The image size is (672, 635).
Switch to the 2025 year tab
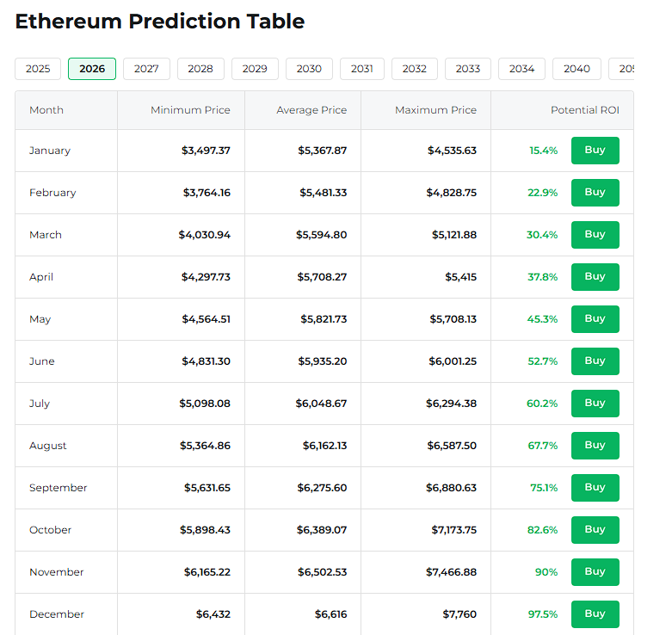click(x=38, y=69)
